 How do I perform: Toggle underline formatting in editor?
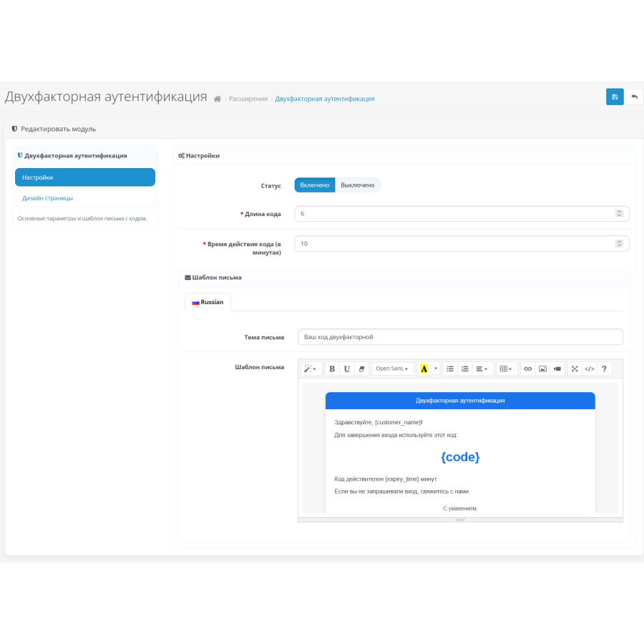click(x=347, y=369)
